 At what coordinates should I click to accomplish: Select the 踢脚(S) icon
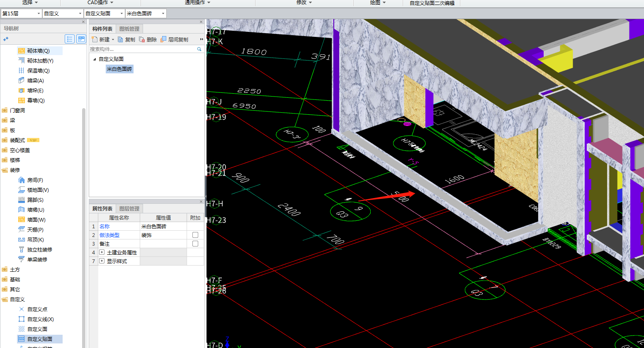pos(22,200)
